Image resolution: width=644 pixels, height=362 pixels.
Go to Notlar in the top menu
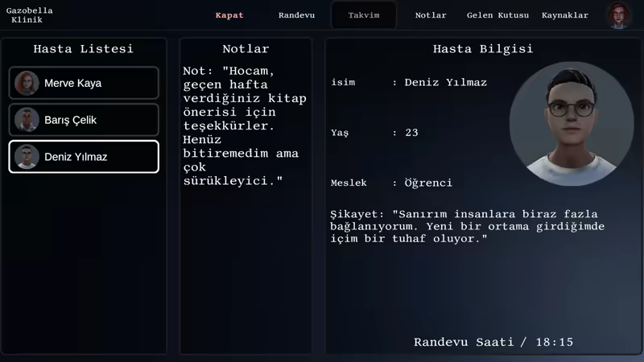coord(431,15)
